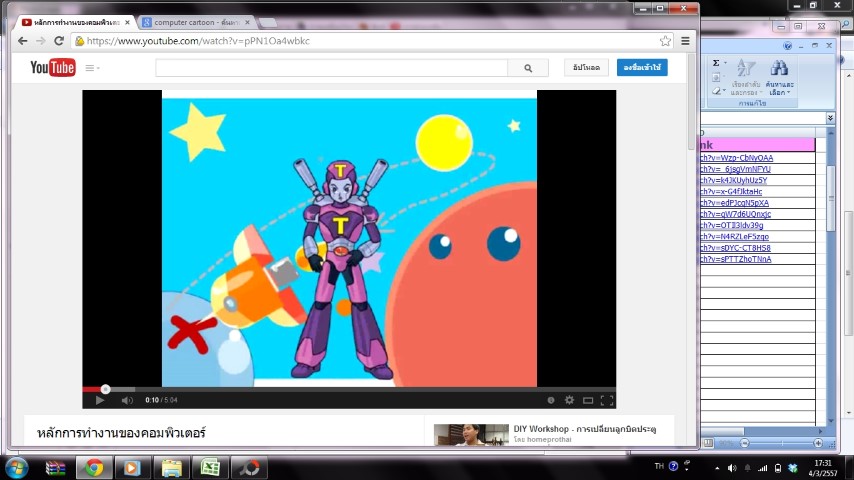Click Excel zoom in plus button

pyautogui.click(x=818, y=443)
